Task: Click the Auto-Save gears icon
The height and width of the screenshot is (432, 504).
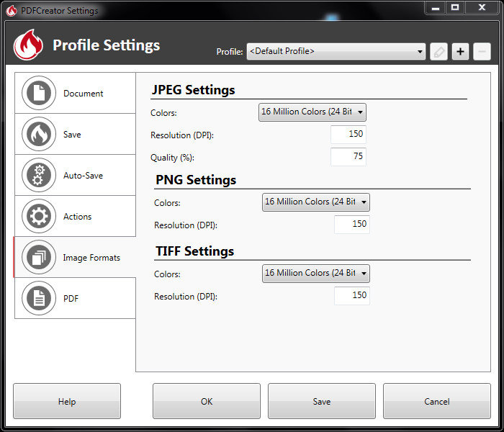Action: [39, 175]
